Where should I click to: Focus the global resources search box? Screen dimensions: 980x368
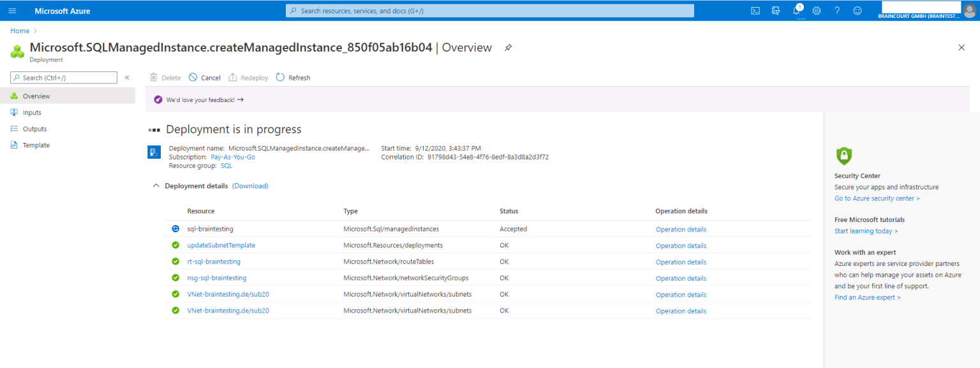pyautogui.click(x=489, y=11)
